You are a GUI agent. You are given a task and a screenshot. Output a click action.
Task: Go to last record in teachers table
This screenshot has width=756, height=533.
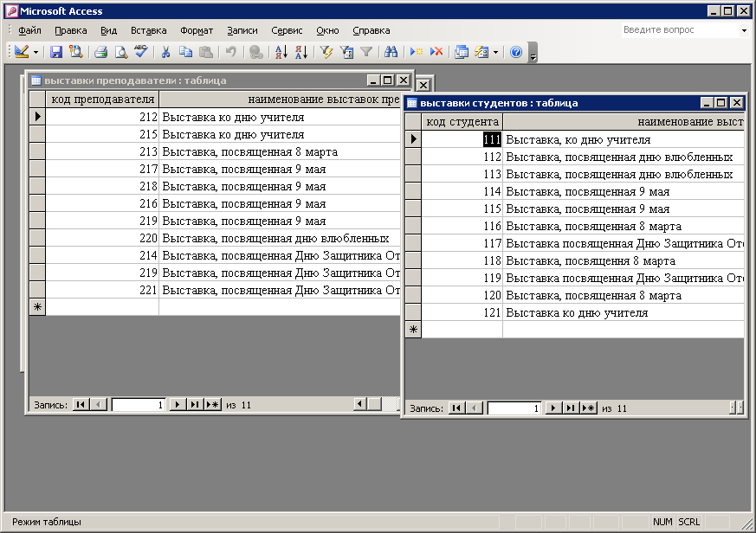tap(194, 405)
